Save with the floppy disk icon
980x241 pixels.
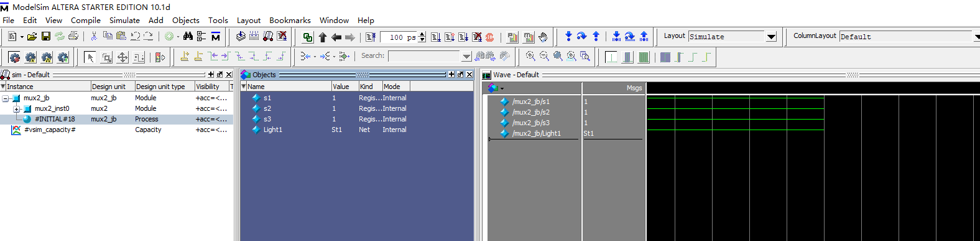click(46, 37)
